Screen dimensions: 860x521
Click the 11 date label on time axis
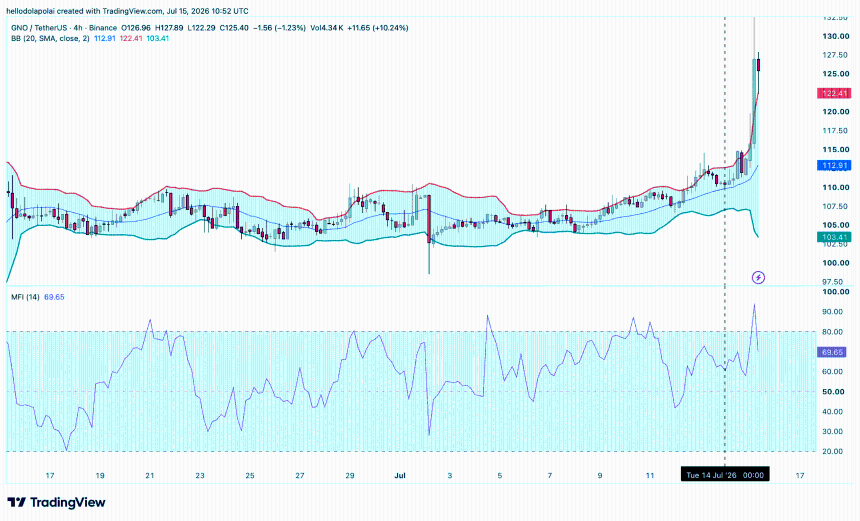pos(650,475)
